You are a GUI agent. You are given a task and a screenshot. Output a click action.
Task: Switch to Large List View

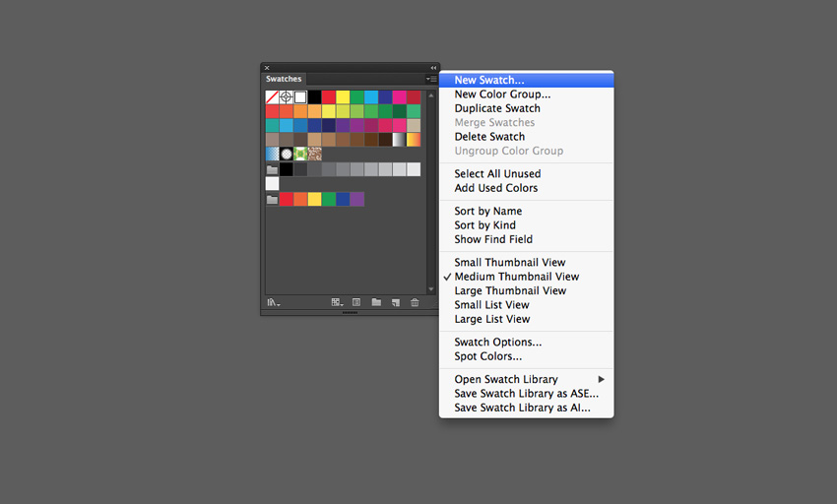[x=527, y=319]
